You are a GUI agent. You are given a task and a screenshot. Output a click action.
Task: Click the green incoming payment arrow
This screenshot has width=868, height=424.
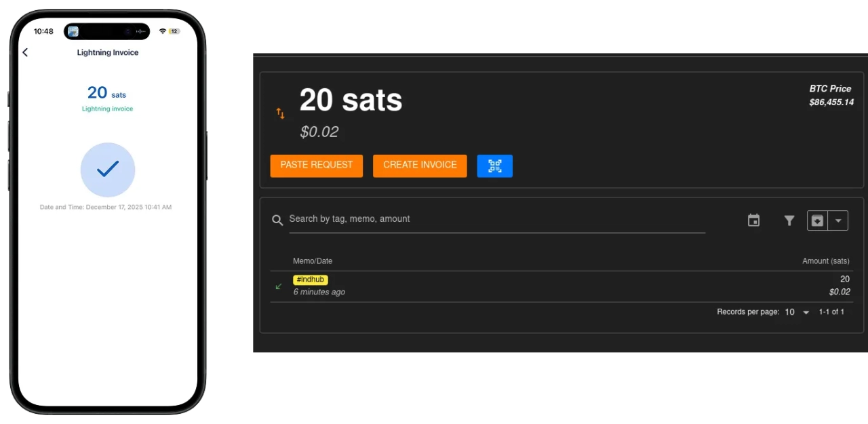coord(279,286)
